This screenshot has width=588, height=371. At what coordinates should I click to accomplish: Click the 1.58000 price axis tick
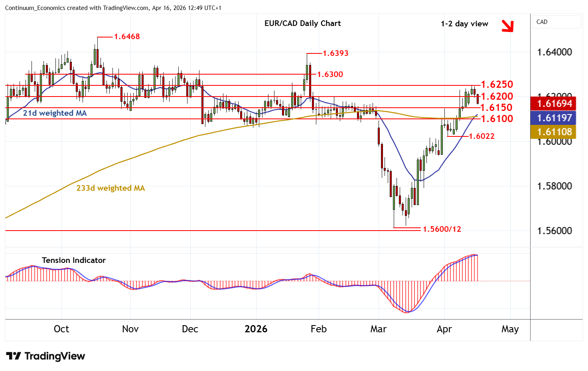click(x=554, y=186)
